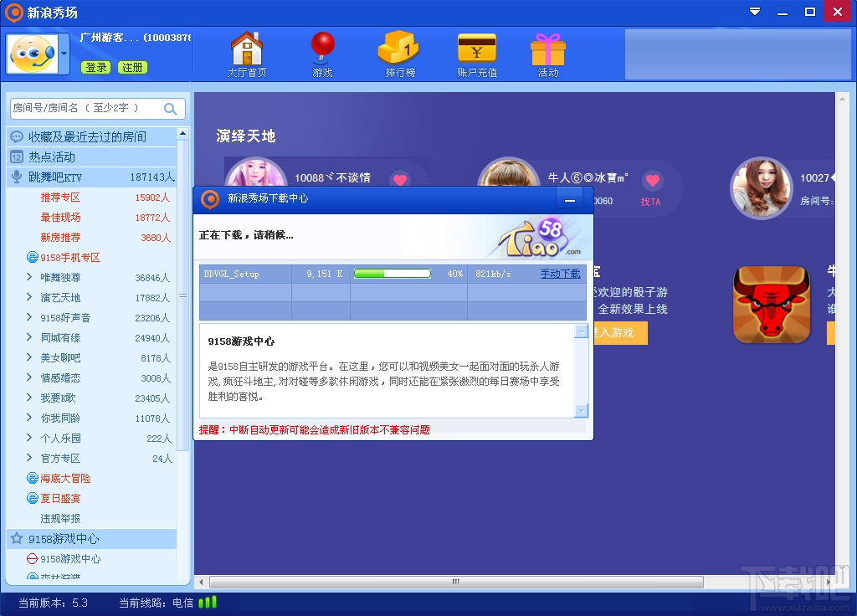The image size is (857, 616).
Task: Expand the 我要K歌 category
Action: pyautogui.click(x=29, y=398)
